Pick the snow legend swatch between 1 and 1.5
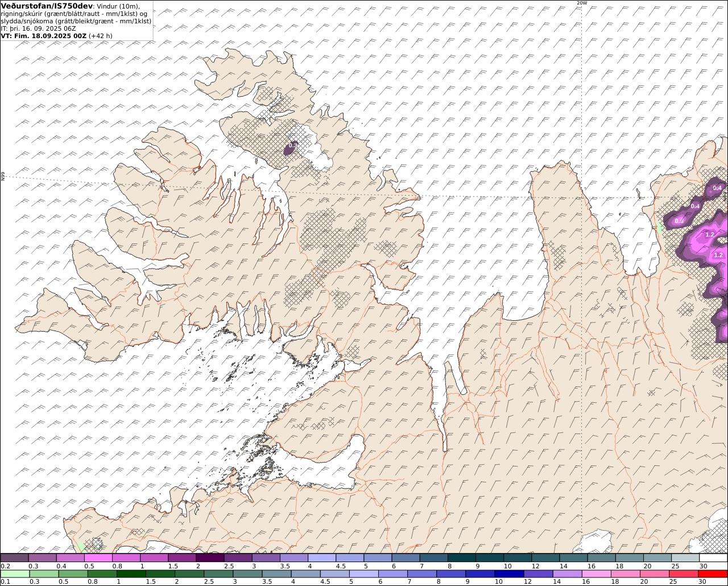Screen dimensions: 728x586 coord(154,558)
